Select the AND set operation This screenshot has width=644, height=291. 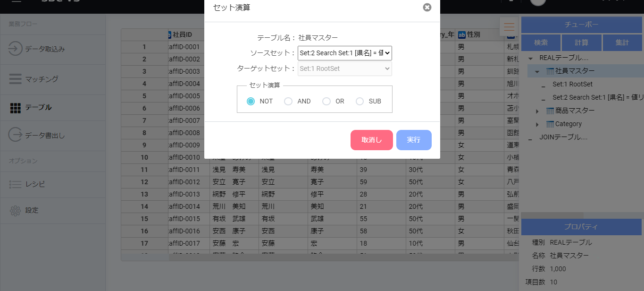coord(288,101)
